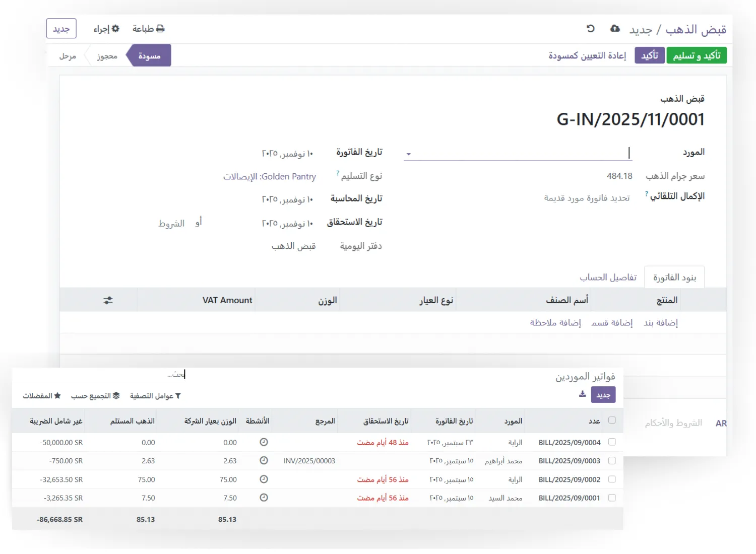Screen dimensions: 756x554
Task: Click the undo/discard changes icon
Action: coord(591,29)
